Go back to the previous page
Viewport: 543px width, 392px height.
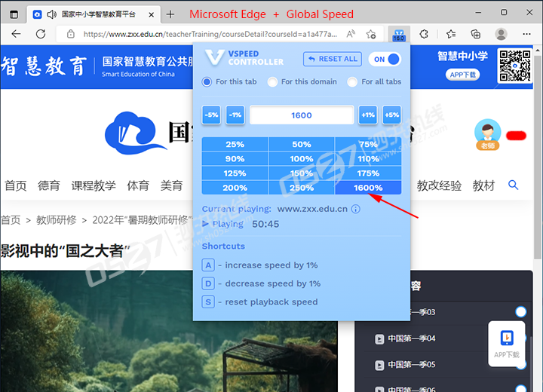pyautogui.click(x=16, y=34)
